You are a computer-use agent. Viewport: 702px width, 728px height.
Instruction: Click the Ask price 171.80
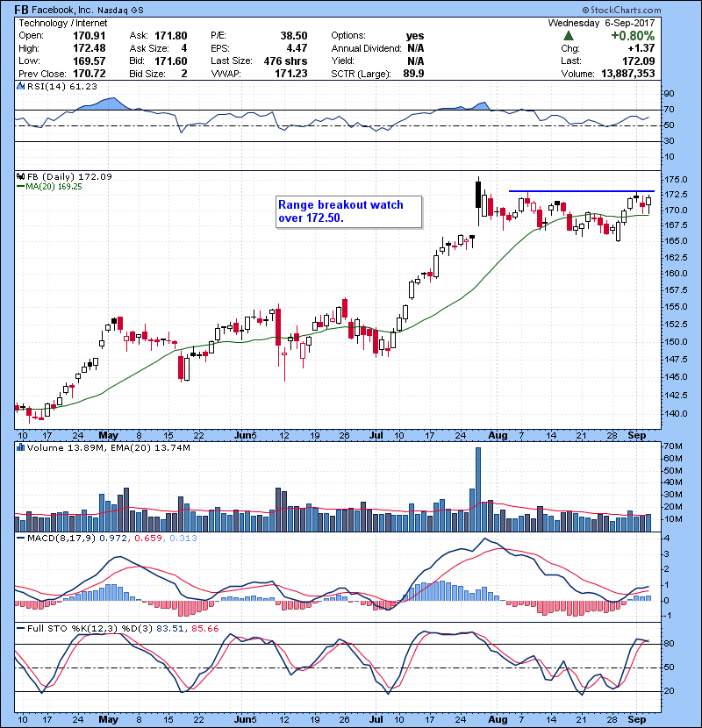(171, 36)
